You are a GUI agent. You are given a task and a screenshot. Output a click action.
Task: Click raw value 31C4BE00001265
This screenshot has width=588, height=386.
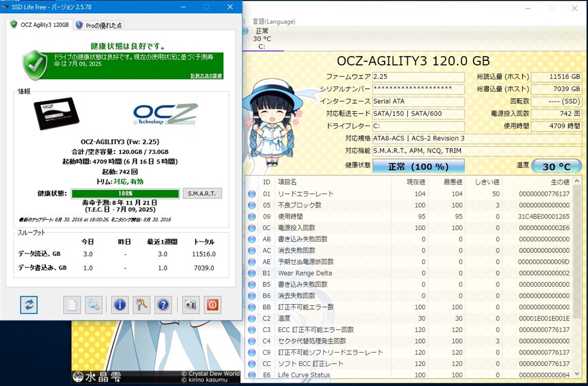[x=544, y=216]
